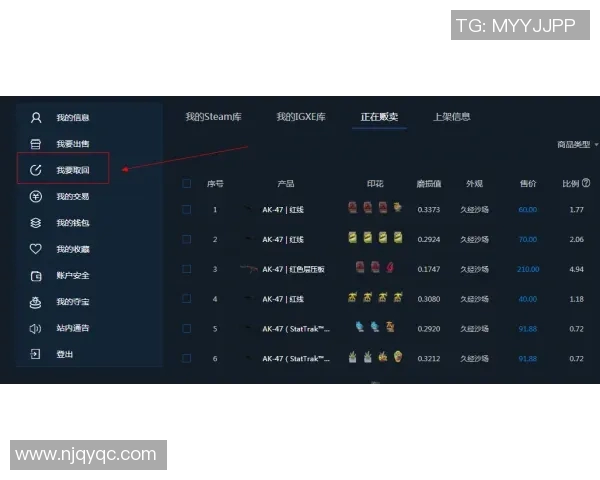Click the 我的收藏 heart icon

(x=36, y=249)
